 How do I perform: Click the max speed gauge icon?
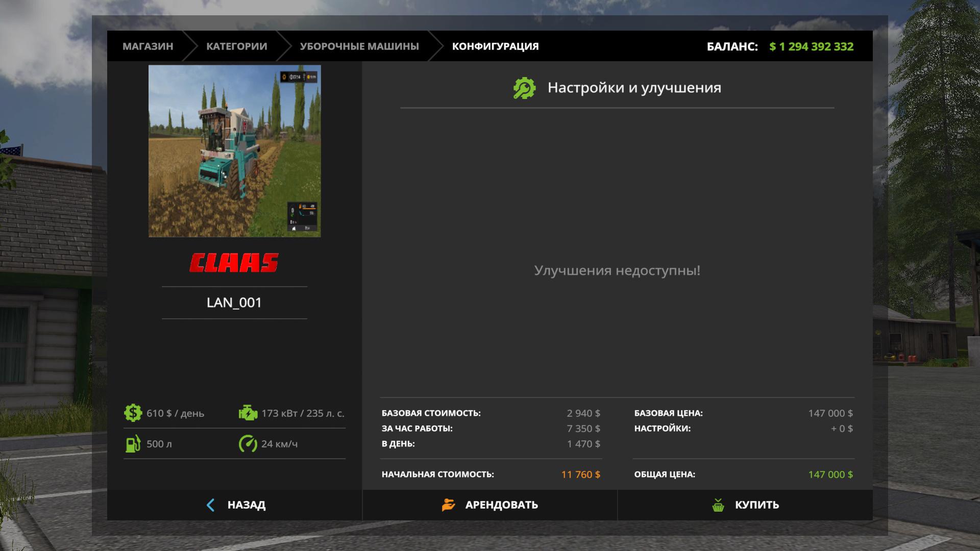click(248, 444)
